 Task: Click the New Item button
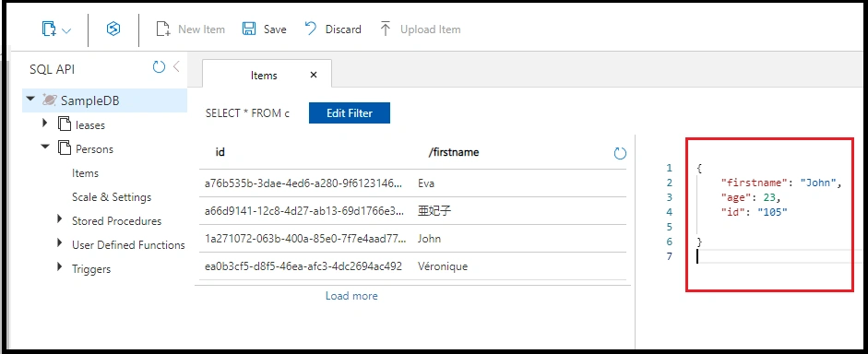pyautogui.click(x=190, y=29)
